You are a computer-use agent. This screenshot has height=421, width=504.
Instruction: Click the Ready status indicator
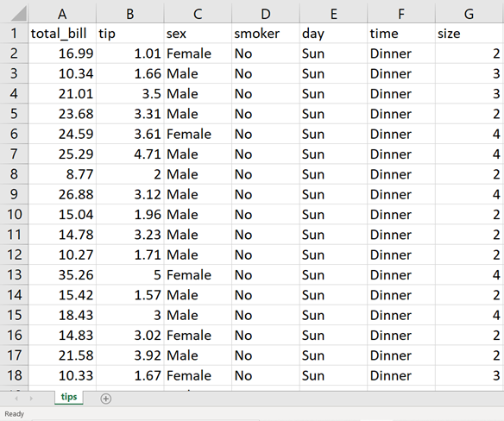click(14, 414)
